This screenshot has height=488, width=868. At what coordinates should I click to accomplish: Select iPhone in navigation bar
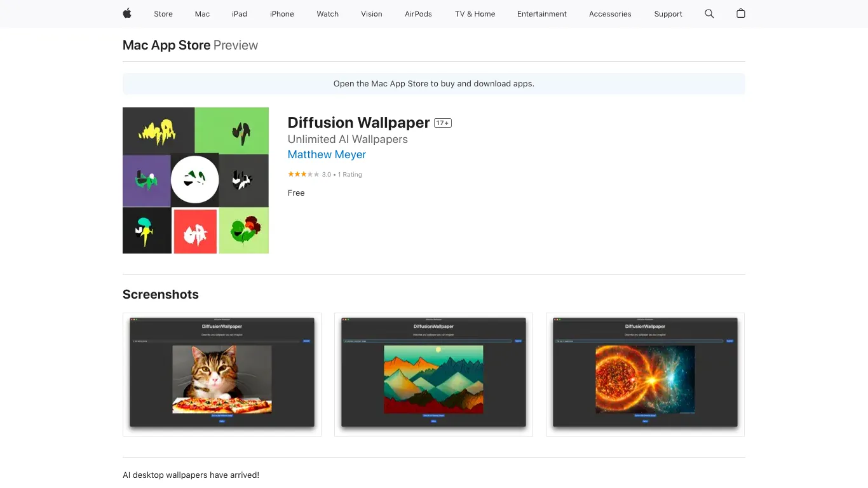[282, 14]
